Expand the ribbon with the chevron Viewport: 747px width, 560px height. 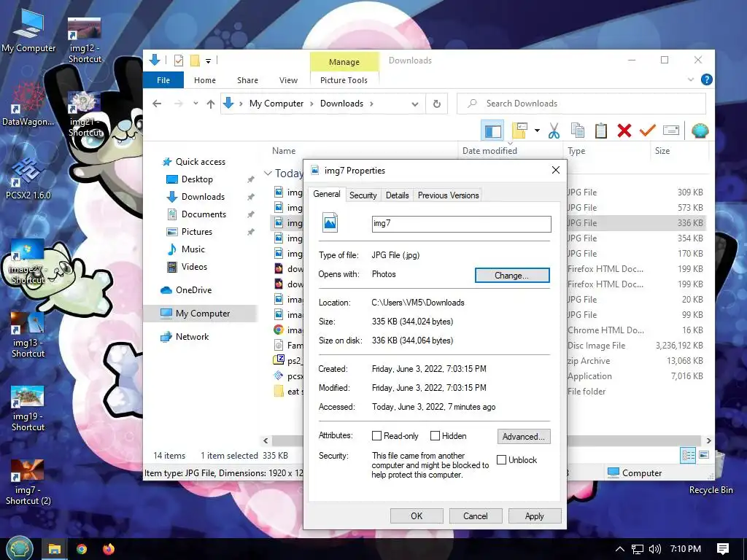pyautogui.click(x=691, y=79)
